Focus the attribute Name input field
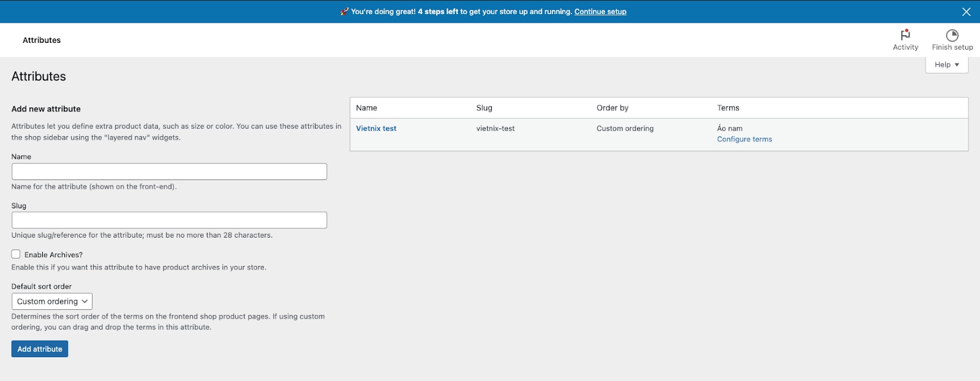 [169, 172]
